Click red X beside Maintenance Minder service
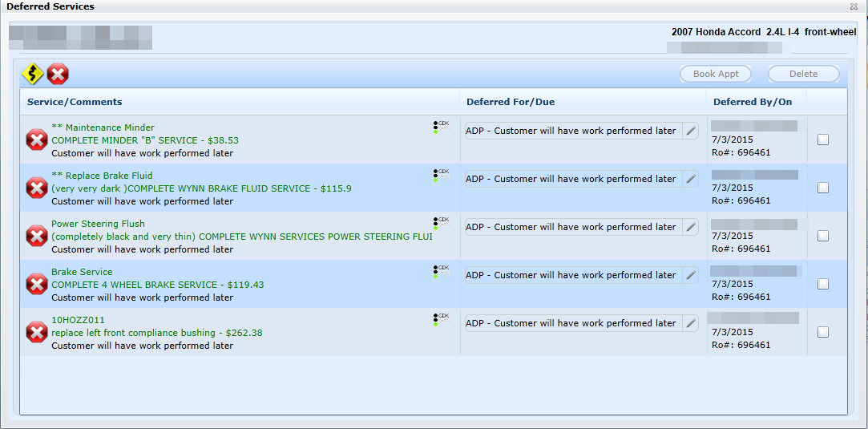Viewport: 868px width, 429px height. pyautogui.click(x=37, y=140)
